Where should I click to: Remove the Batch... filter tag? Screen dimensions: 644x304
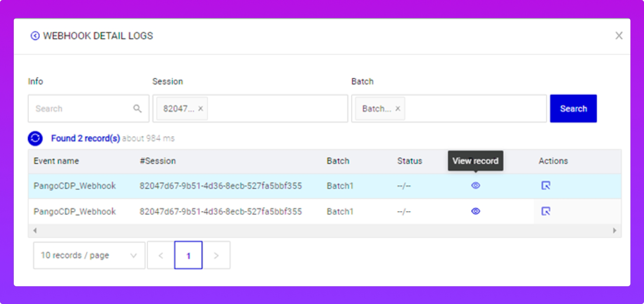point(398,109)
